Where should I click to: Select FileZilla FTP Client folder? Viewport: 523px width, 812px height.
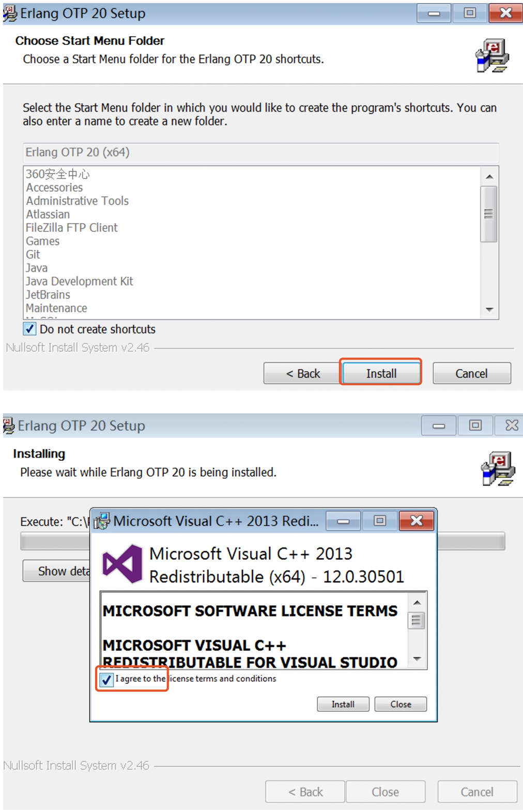click(x=72, y=228)
